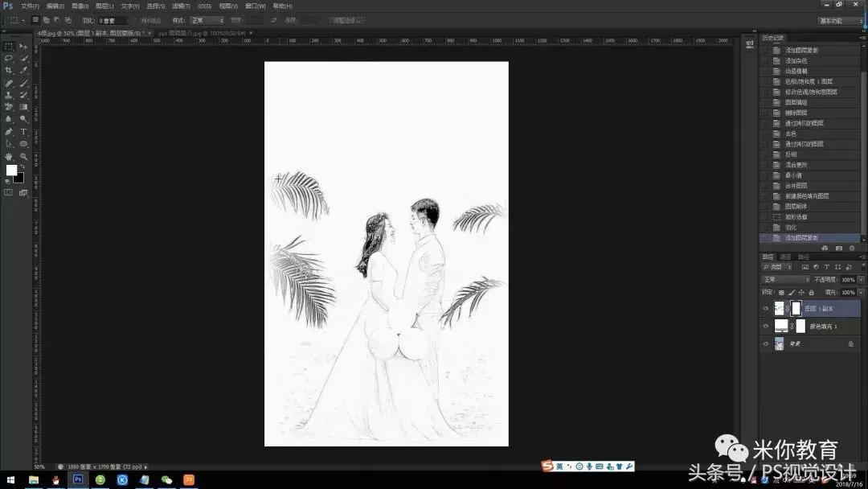Enable lock transparent pixels in Layers panel
Image resolution: width=868 pixels, height=489 pixels.
tap(782, 292)
